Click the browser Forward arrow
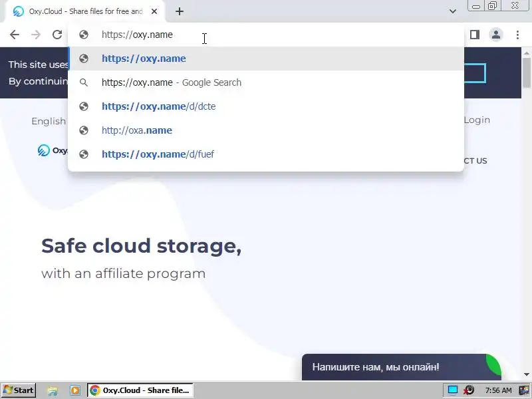Viewport: 532px width, 399px height. tap(36, 35)
